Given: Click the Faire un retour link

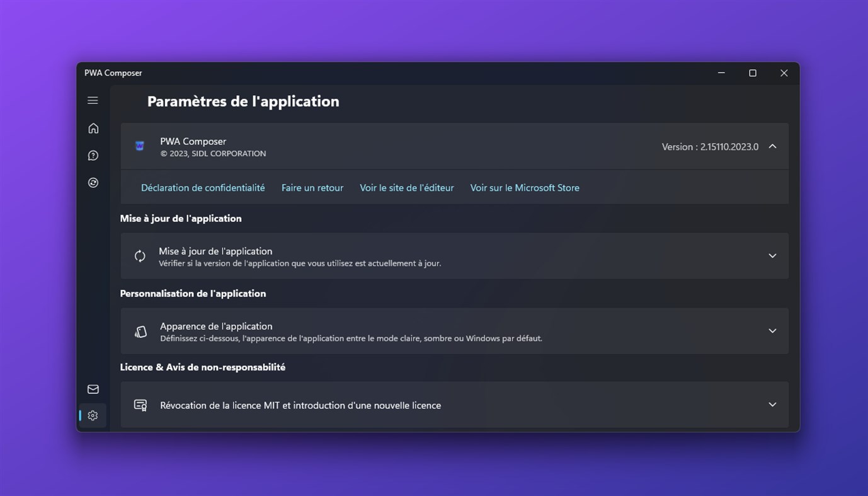Looking at the screenshot, I should tap(312, 188).
